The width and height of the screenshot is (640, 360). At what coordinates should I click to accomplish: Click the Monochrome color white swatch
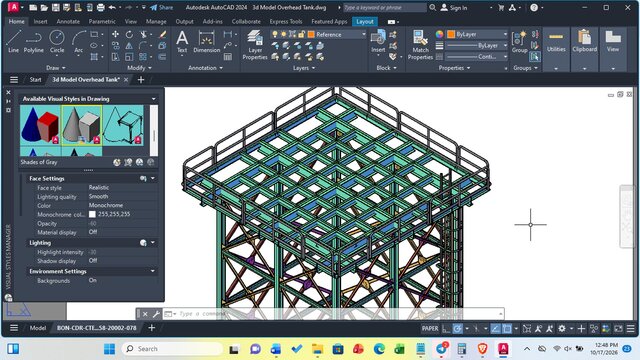click(x=92, y=214)
